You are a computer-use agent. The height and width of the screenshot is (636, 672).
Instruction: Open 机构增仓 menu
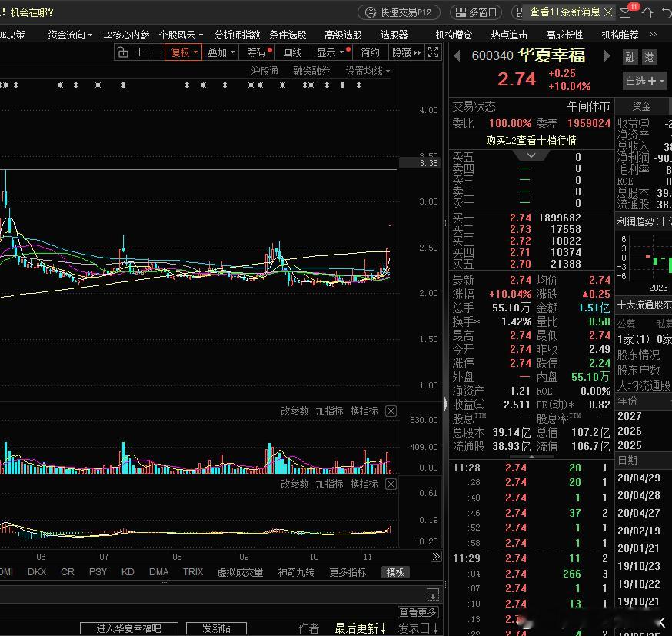(x=454, y=35)
